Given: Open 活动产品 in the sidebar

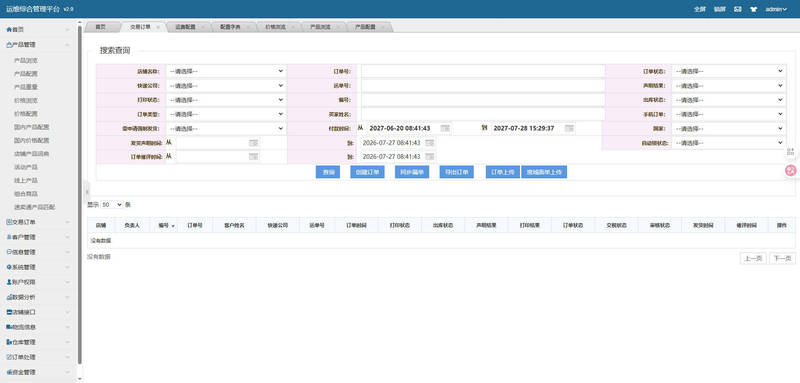Looking at the screenshot, I should pyautogui.click(x=26, y=167).
